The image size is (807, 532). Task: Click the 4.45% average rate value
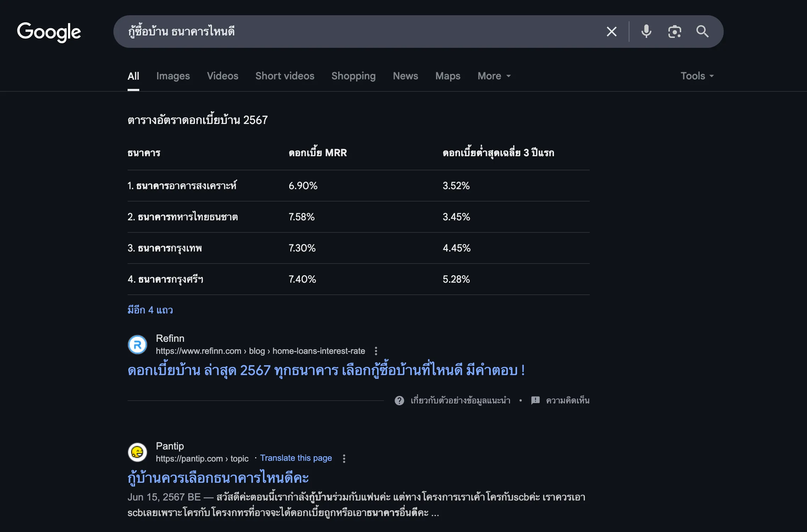pos(456,248)
